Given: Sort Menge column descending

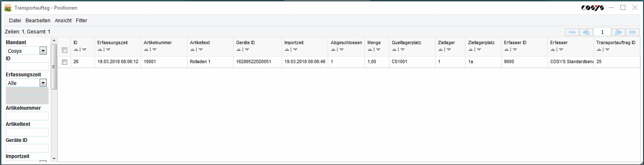Looking at the screenshot, I should coord(378,49).
